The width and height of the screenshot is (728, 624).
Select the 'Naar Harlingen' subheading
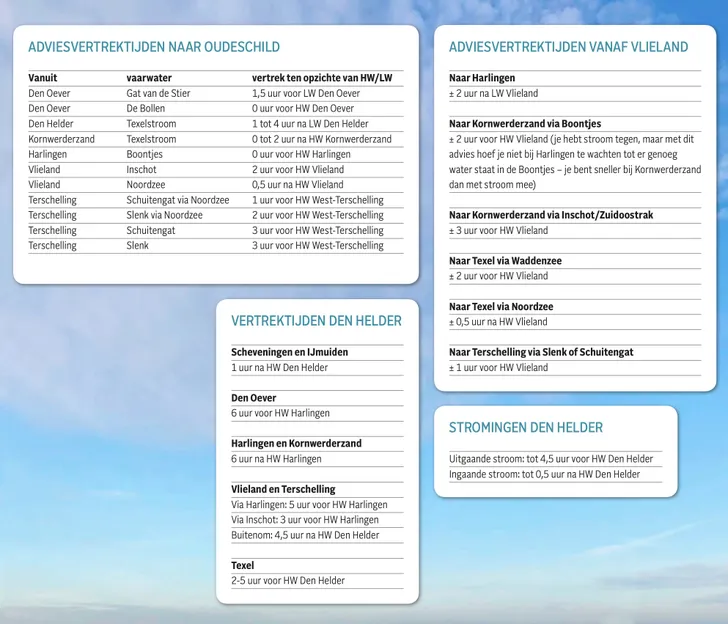482,78
